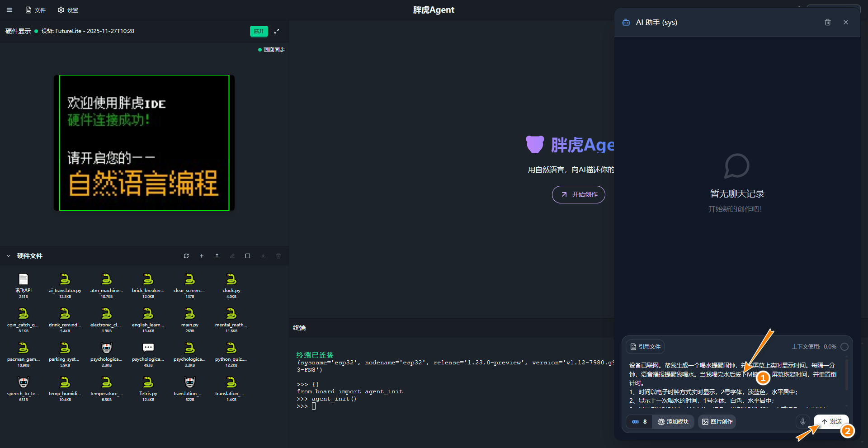Clear chat history with trash icon
The image size is (868, 448).
pos(827,22)
